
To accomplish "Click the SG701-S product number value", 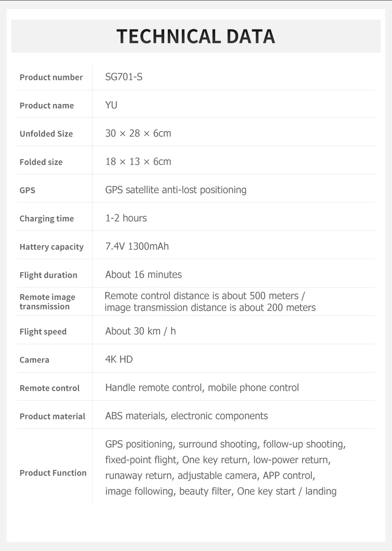I will (124, 77).
